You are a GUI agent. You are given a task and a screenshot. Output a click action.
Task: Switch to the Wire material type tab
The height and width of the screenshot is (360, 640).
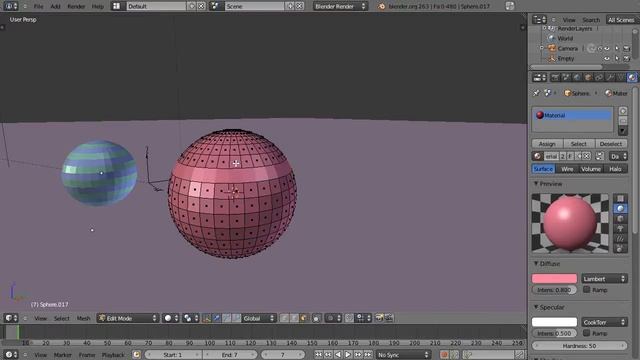pyautogui.click(x=567, y=169)
